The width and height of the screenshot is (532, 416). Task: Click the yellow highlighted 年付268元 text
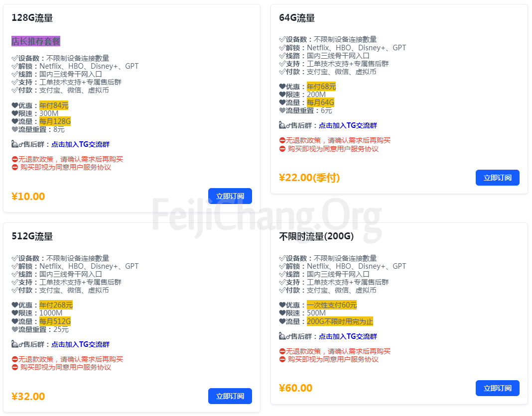(x=56, y=305)
